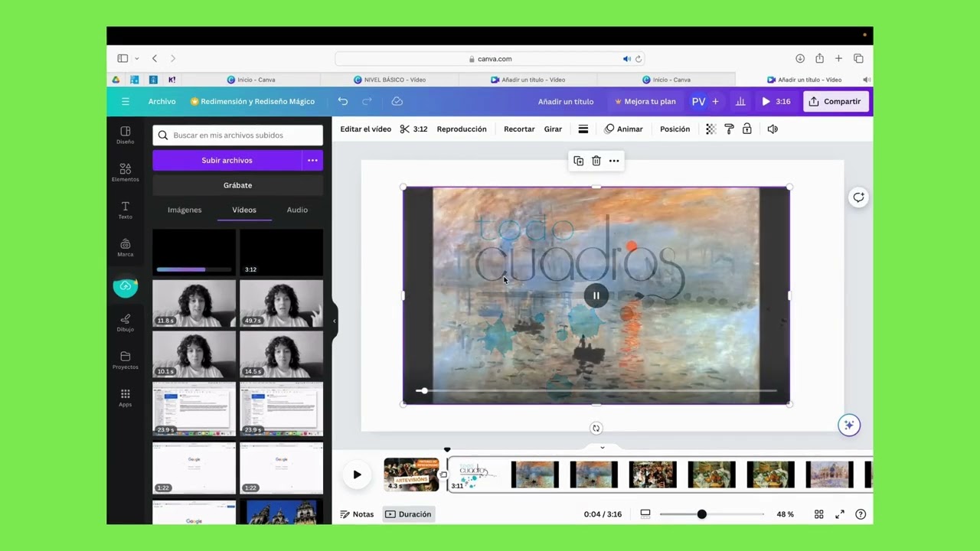Undo the last action
Screen dimensions: 980x551
[x=343, y=101]
